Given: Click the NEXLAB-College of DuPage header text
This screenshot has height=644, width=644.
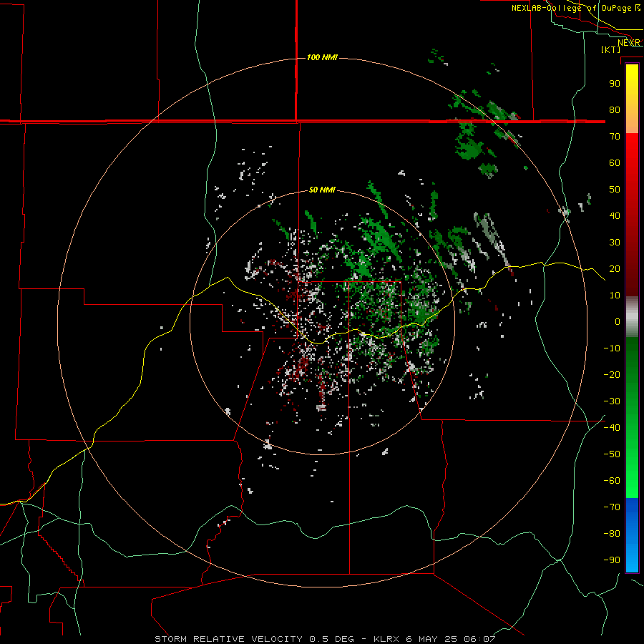Looking at the screenshot, I should pos(571,8).
